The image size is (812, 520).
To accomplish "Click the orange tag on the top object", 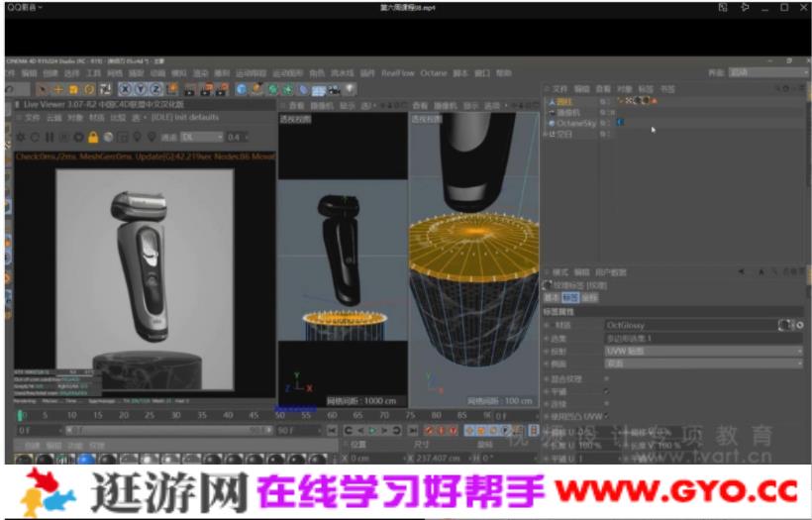I will 655,101.
